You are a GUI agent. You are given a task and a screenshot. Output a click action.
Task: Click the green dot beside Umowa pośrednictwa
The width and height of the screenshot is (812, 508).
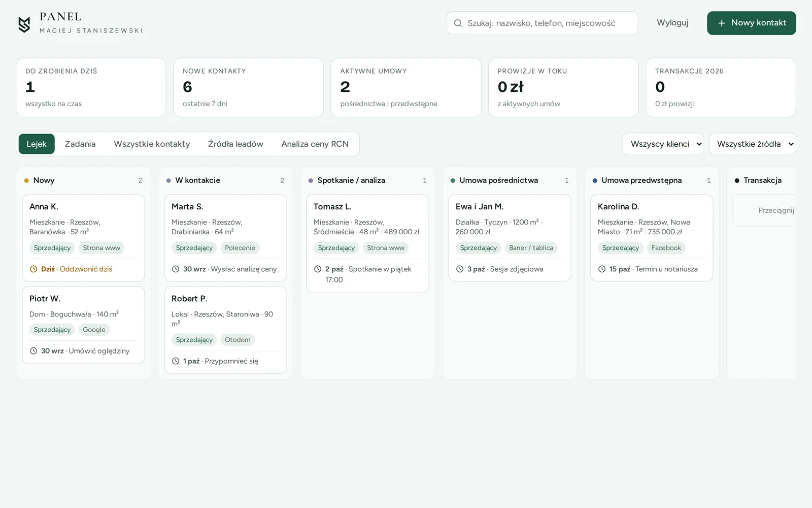tap(453, 180)
